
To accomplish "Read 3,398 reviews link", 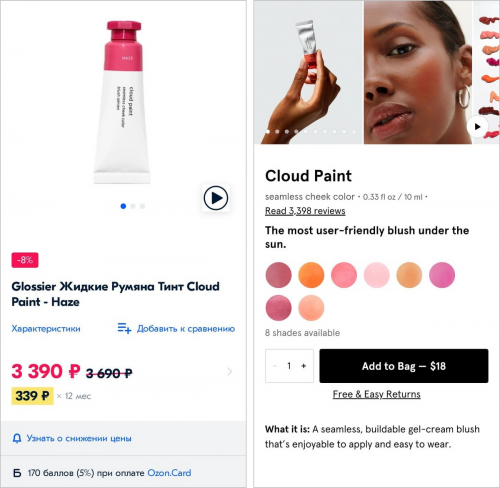I will coord(305,211).
